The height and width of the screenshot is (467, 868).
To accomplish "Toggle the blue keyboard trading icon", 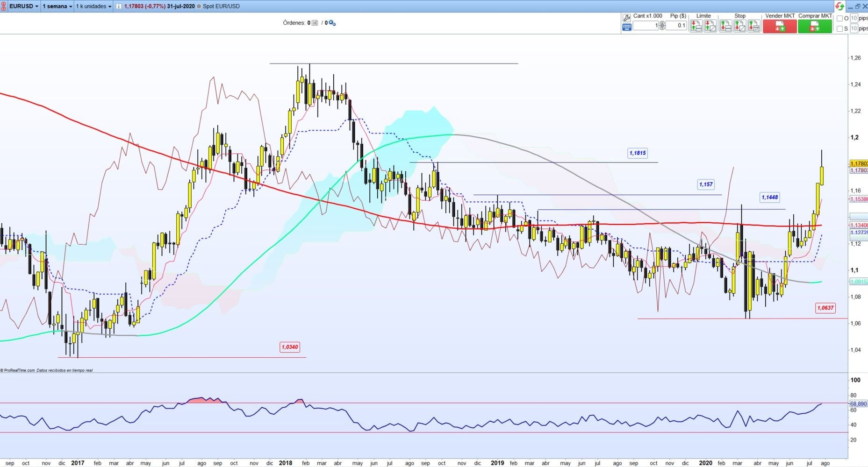I will (x=626, y=27).
